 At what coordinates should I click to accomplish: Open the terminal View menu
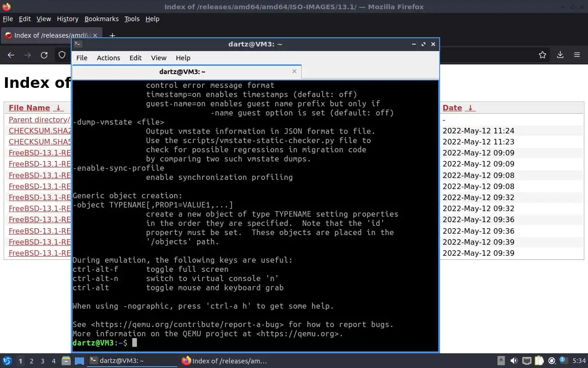point(158,58)
